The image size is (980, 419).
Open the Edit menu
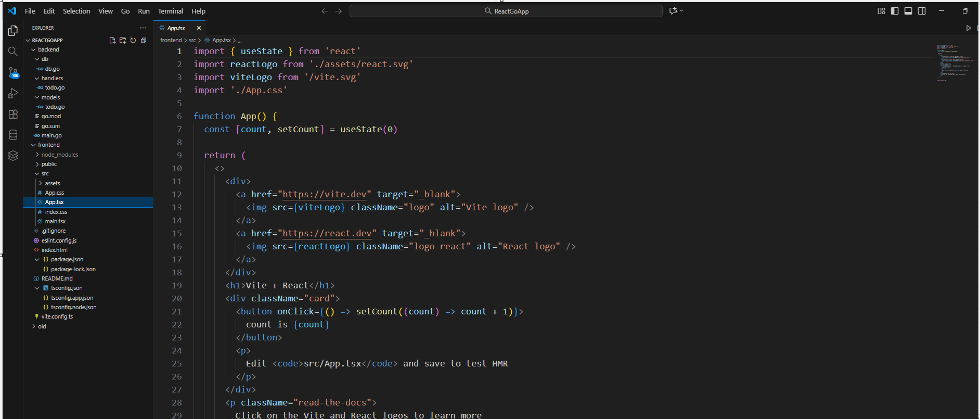click(x=49, y=11)
